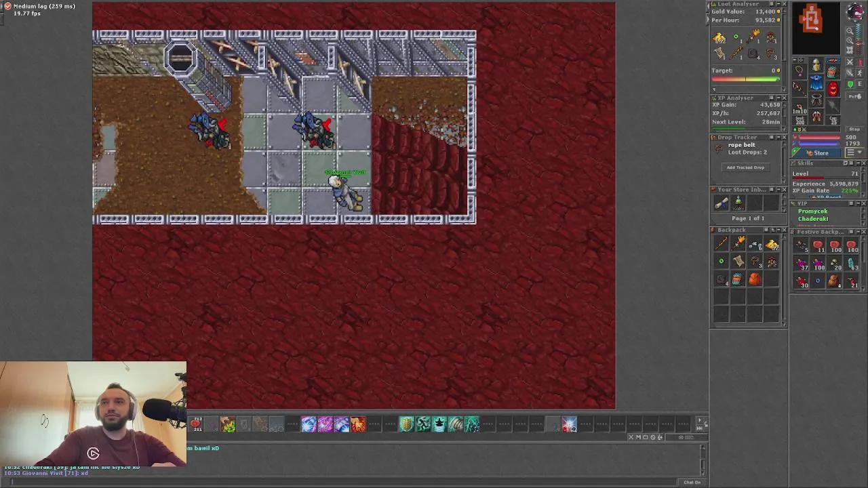Click the health potion icon on the action bar

click(x=195, y=424)
